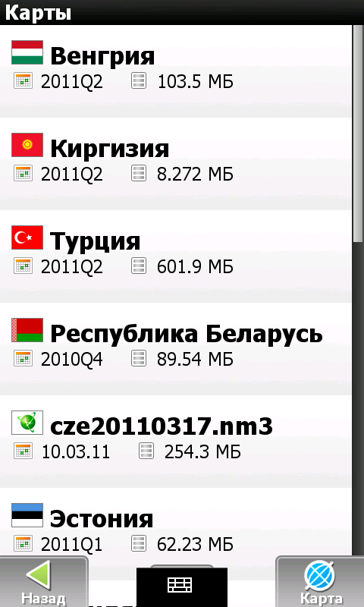364x607 pixels.
Task: Open the keyboard grid button
Action: [x=182, y=587]
